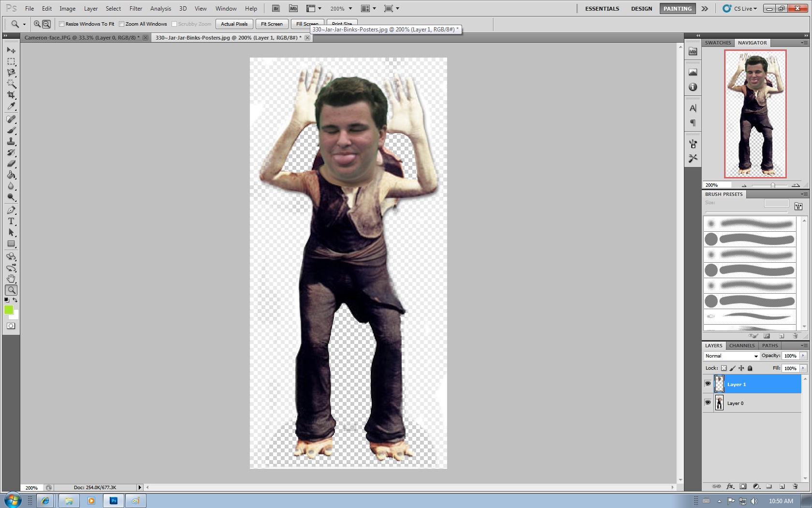Select the Move tool
Screen dimensions: 812x508
pos(11,50)
